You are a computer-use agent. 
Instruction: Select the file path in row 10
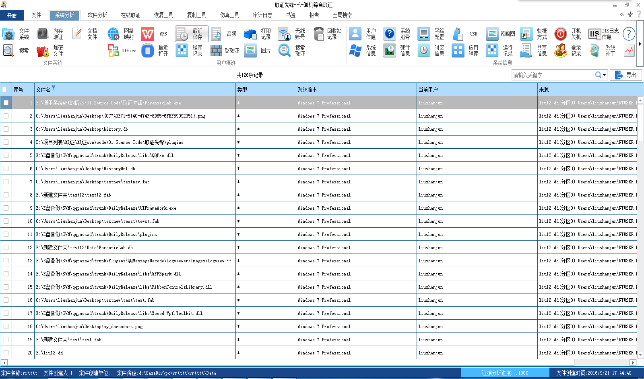pyautogui.click(x=97, y=221)
